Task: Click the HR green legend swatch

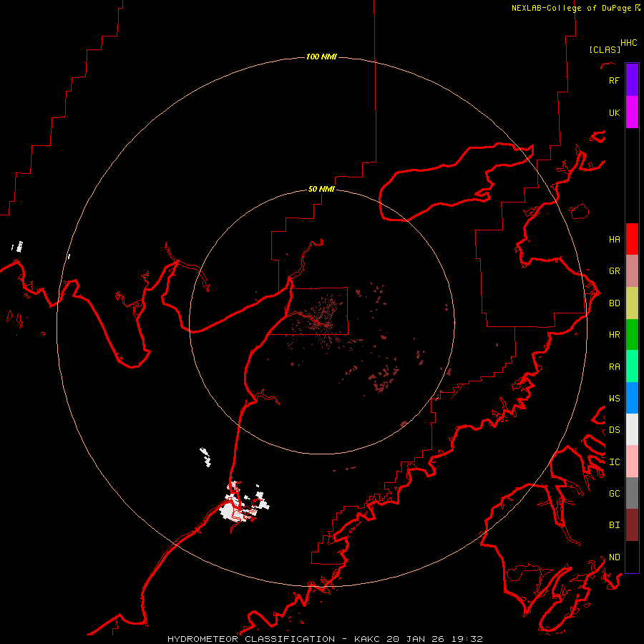Action: [x=632, y=334]
